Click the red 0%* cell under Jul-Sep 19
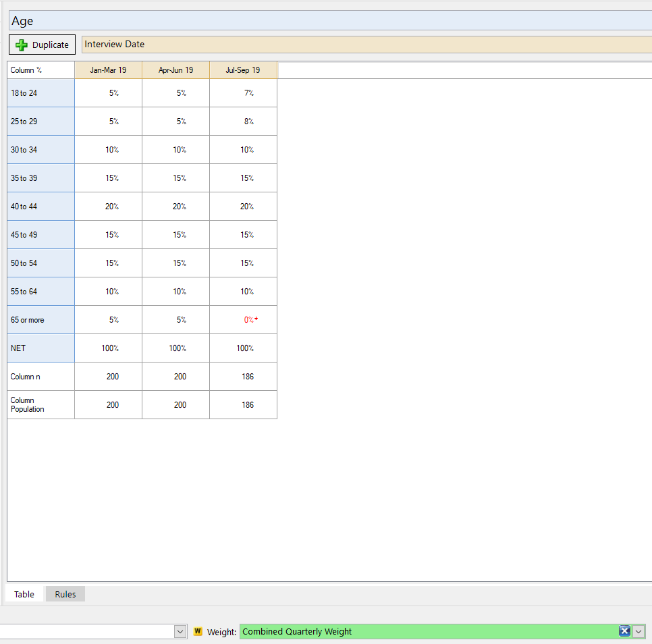The height and width of the screenshot is (644, 652). point(243,319)
